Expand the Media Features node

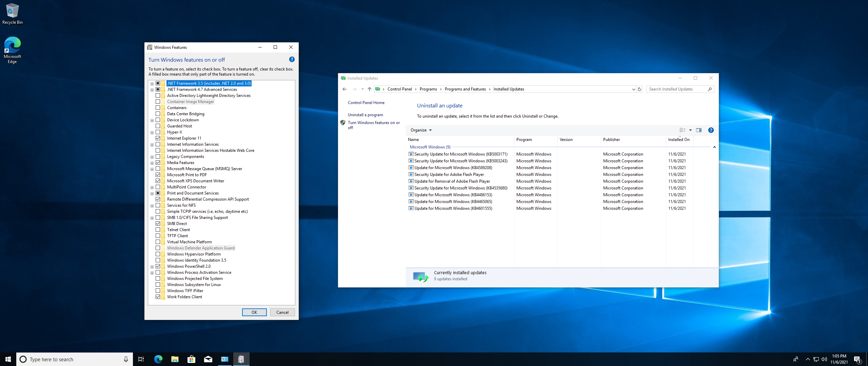click(152, 163)
